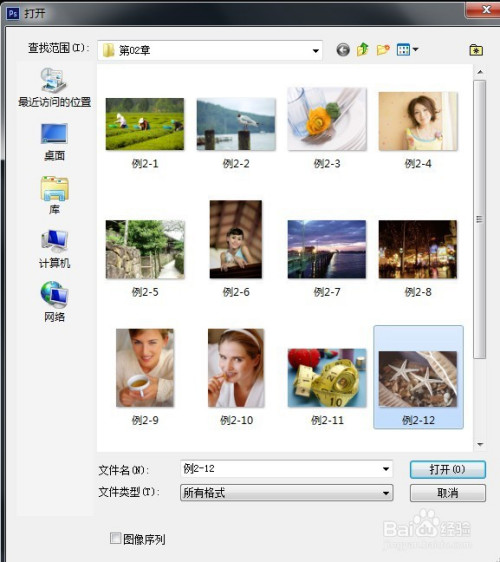Select the 例2-12 starfish thumbnail
Viewport: 500px width, 562px height.
tap(418, 379)
